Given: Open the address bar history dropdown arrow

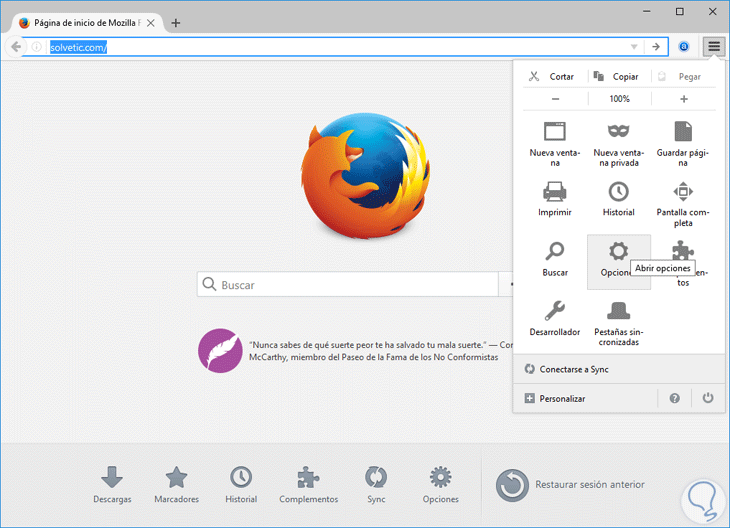Looking at the screenshot, I should [x=634, y=47].
